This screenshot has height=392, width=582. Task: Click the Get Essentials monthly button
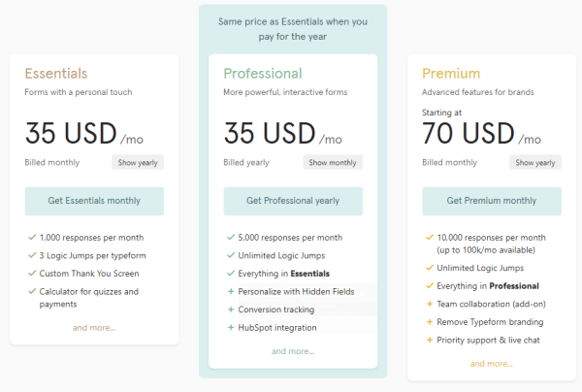click(94, 201)
